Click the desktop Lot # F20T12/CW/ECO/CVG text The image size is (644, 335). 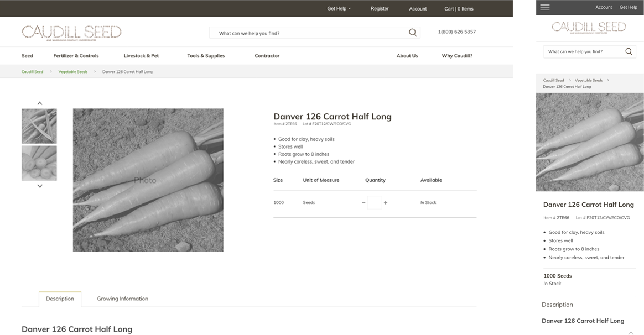tap(326, 124)
